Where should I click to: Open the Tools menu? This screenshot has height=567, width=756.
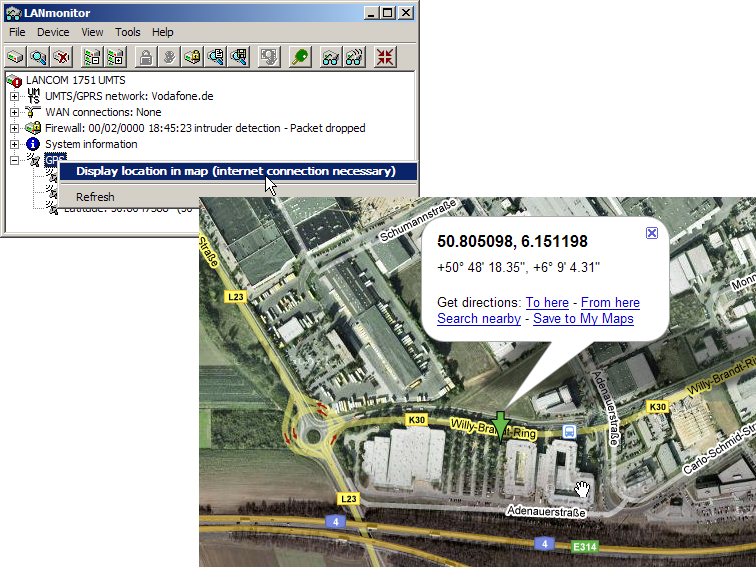click(127, 32)
